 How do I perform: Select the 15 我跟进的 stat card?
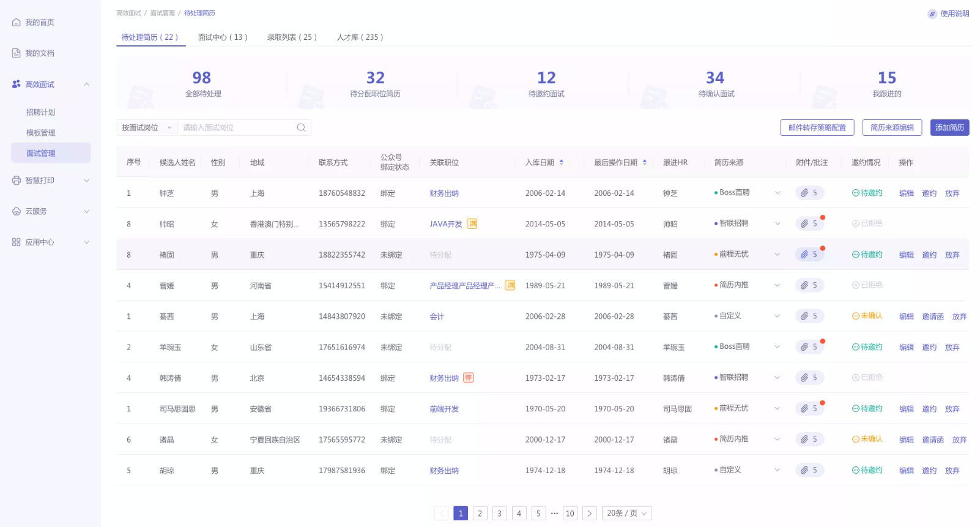coord(887,84)
